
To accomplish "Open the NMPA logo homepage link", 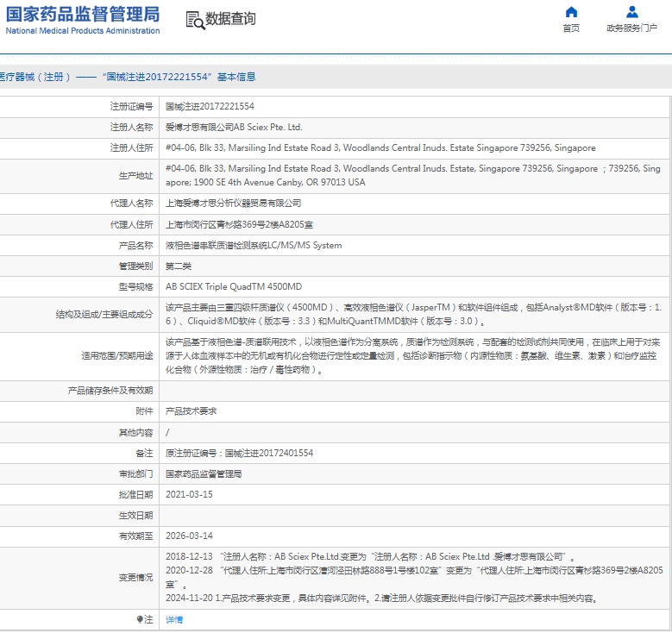I will tap(82, 20).
